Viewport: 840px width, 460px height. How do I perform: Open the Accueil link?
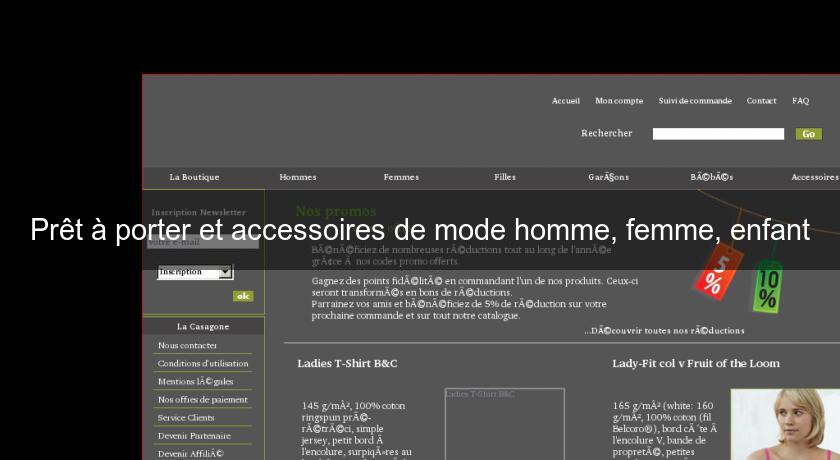click(566, 101)
